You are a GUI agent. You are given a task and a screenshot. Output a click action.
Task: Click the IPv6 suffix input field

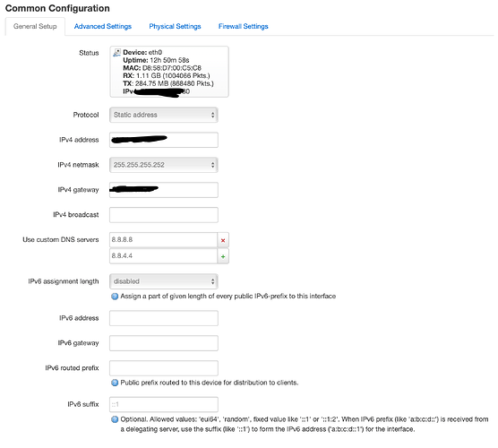pos(164,405)
